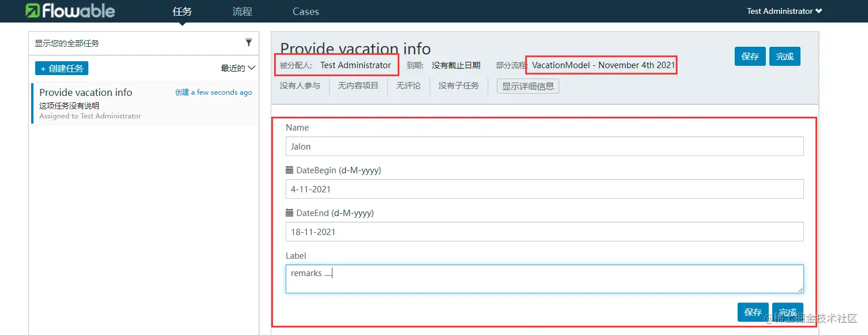Screen dimensions: 868x335
Task: Switch to the 流程 tab
Action: point(242,12)
